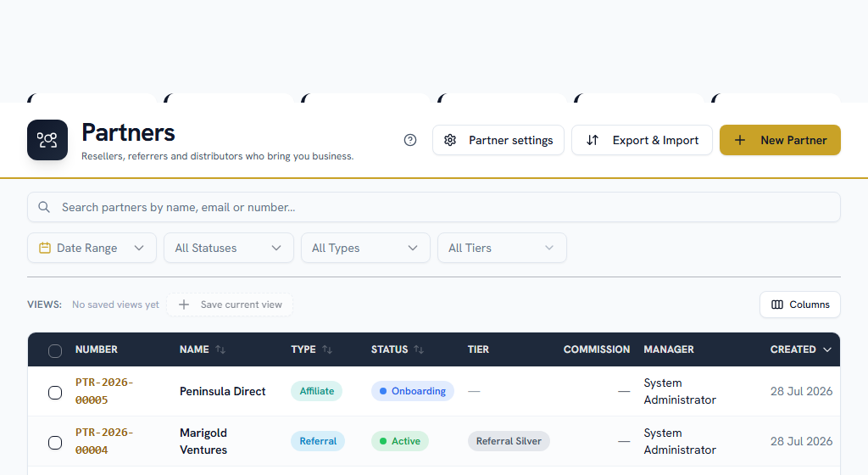
Task: Click the Onboarding status badge
Action: [x=413, y=391]
